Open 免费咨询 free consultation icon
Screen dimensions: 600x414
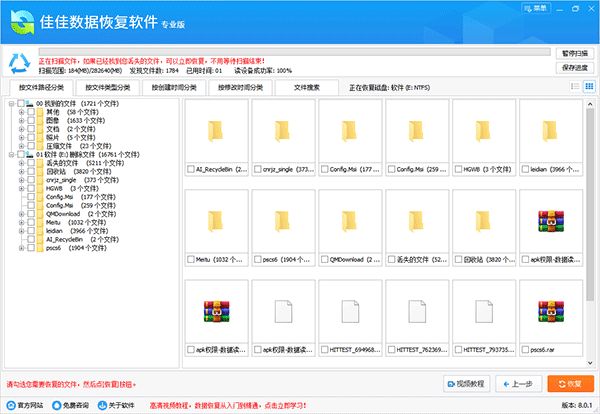point(57,405)
